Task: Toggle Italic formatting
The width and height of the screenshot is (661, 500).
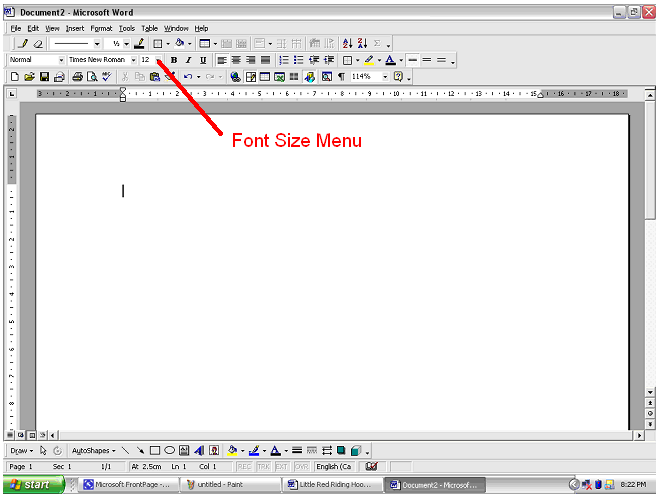Action: (x=188, y=61)
